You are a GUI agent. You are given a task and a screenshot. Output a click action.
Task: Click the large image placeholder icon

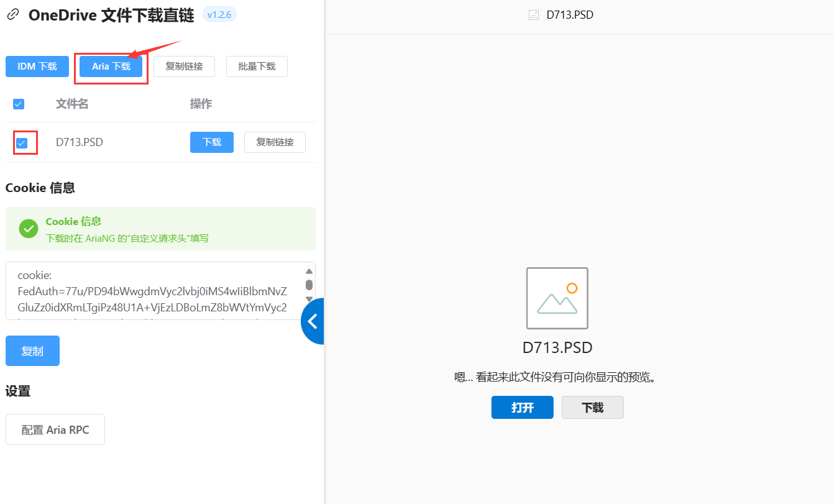pos(557,298)
